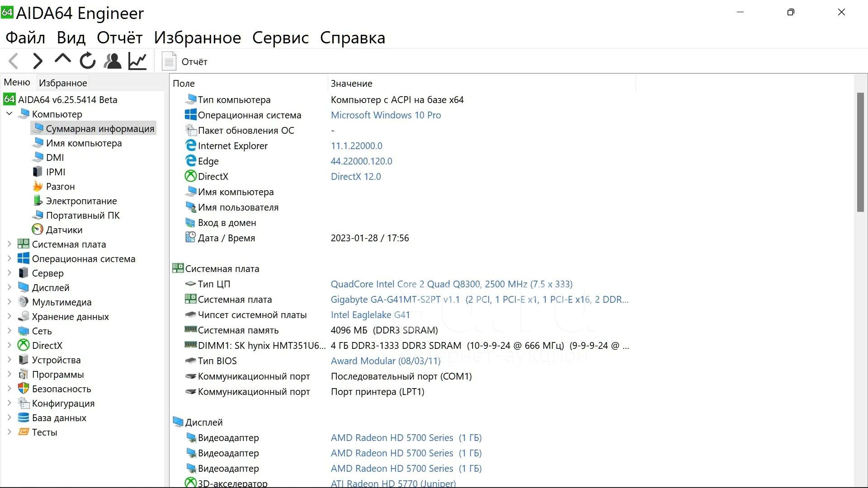Viewport: 868px width, 488px height.
Task: Expand the Сервер tree node
Action: tap(9, 273)
